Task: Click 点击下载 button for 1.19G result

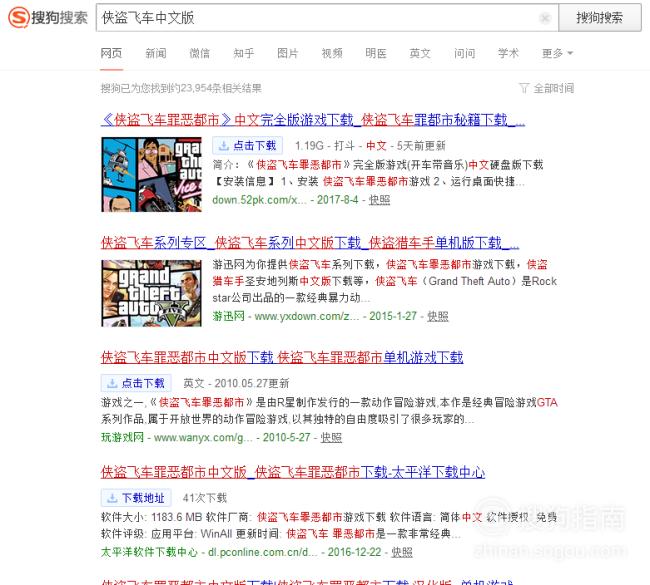Action: (247, 146)
